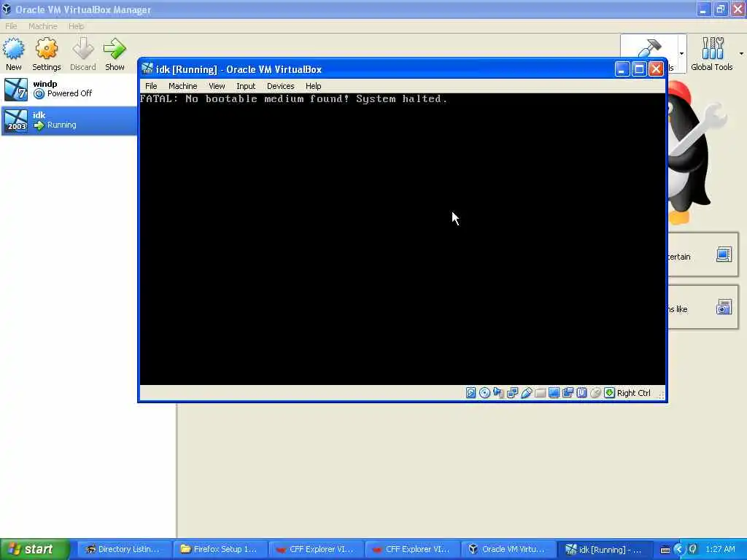The width and height of the screenshot is (747, 560).
Task: Click the Snapshots tool icon beside 'like'
Action: (724, 307)
